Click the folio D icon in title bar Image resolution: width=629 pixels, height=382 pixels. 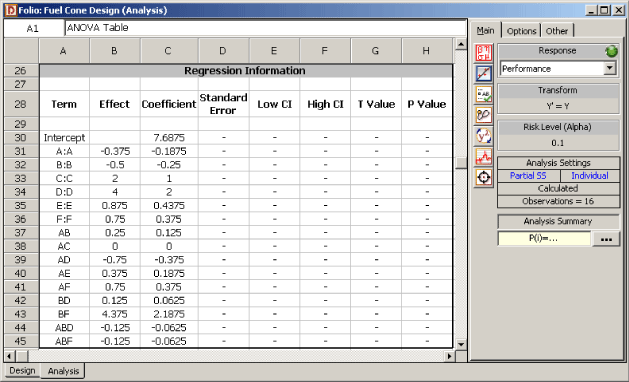tap(10, 10)
